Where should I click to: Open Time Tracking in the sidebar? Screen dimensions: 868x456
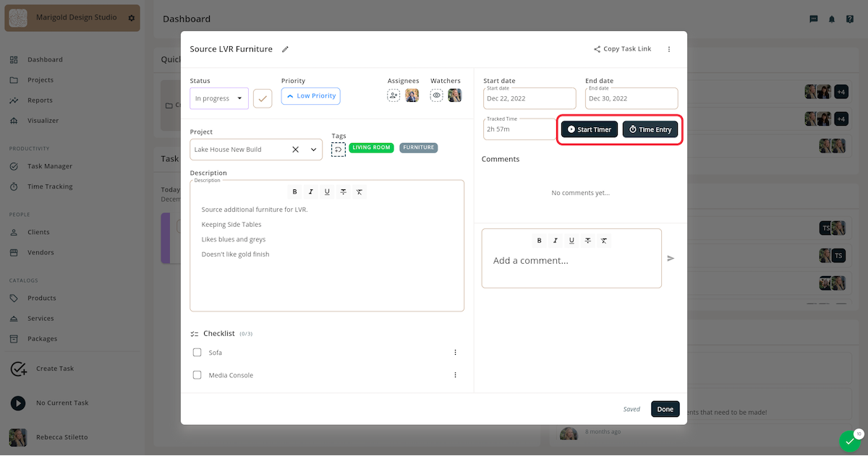pyautogui.click(x=50, y=186)
